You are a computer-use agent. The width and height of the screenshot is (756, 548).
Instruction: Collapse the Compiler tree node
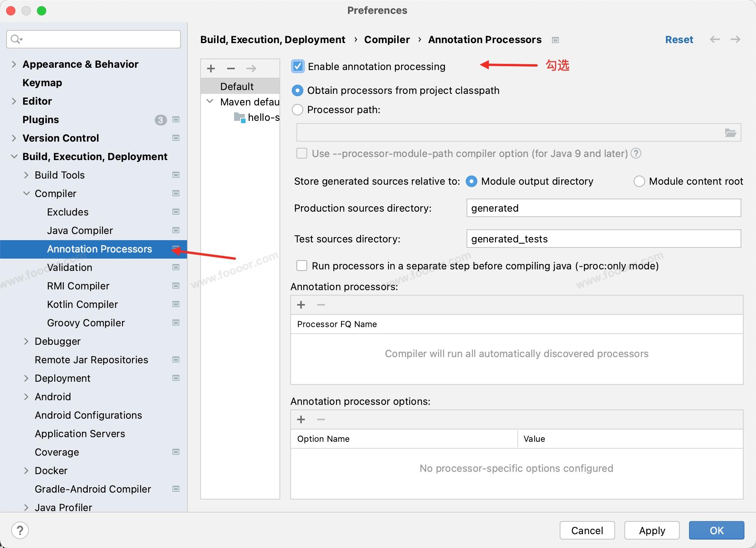point(26,194)
